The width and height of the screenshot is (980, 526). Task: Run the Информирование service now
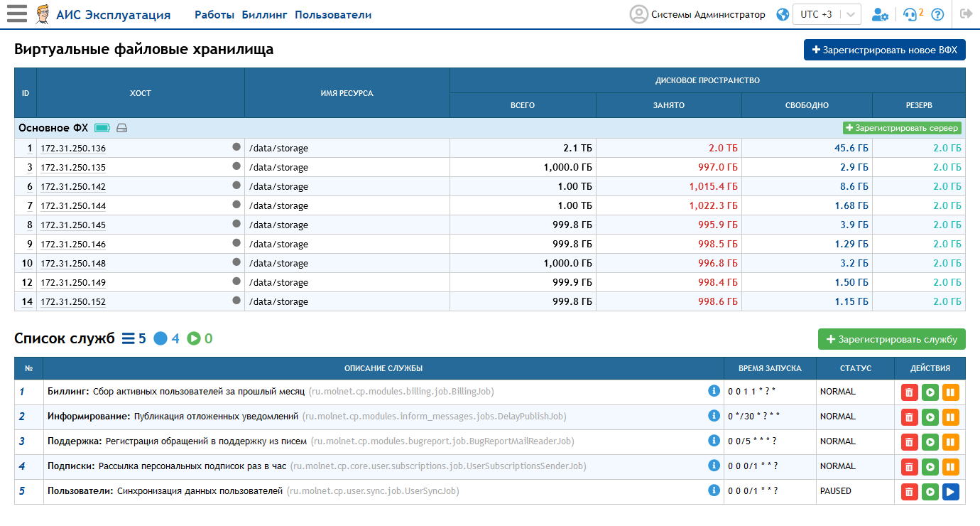coord(930,417)
